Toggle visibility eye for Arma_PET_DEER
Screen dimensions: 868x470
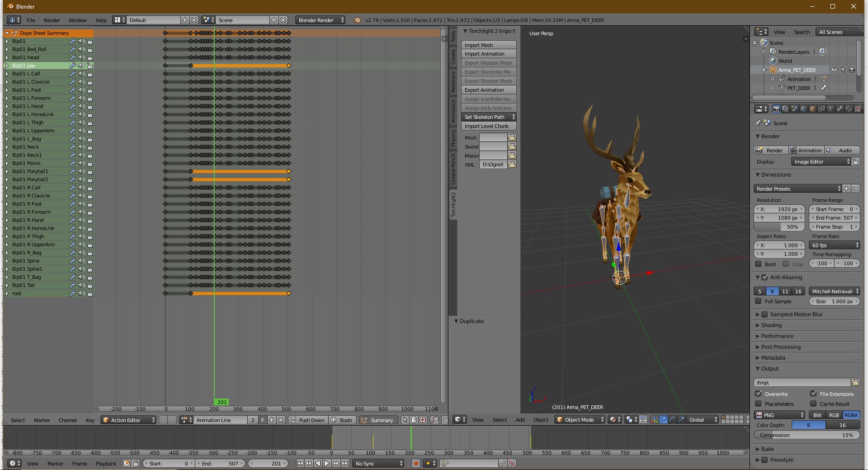(834, 70)
